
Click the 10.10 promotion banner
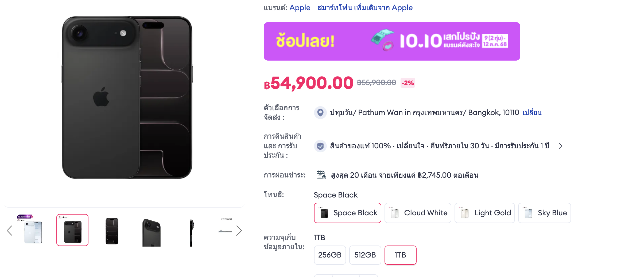pyautogui.click(x=392, y=41)
